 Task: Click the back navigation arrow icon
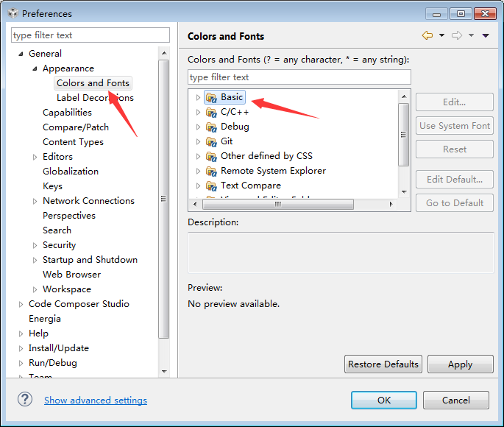point(427,35)
